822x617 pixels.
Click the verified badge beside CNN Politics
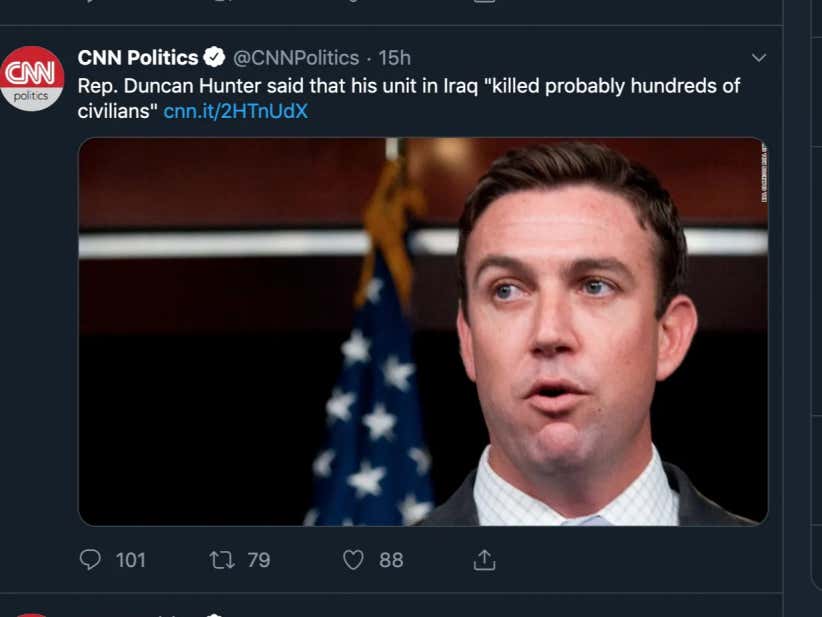214,57
